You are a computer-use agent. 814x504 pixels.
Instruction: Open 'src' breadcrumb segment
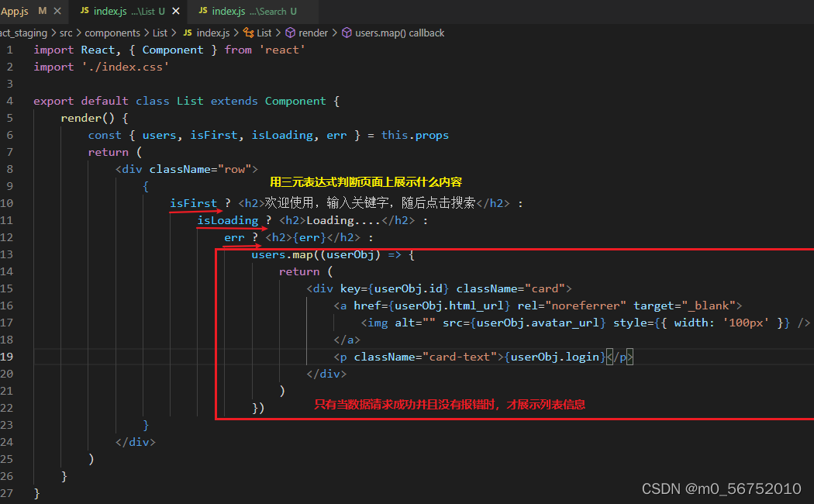tap(66, 33)
